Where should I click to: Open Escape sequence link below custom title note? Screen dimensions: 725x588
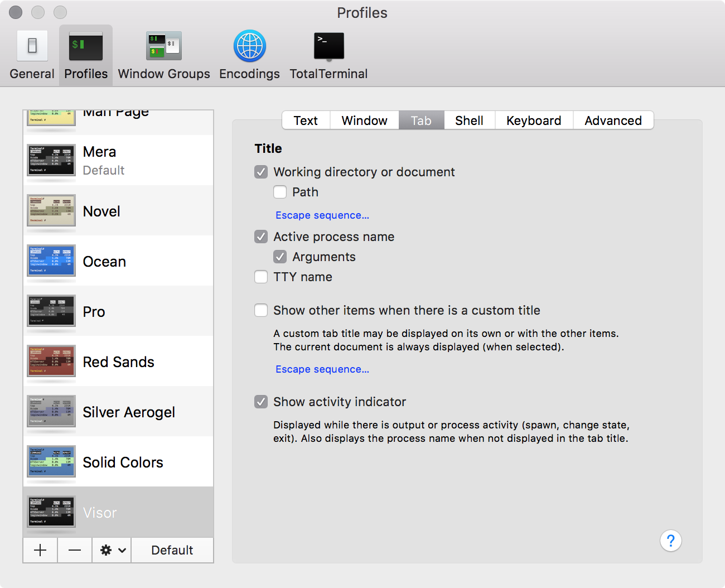pyautogui.click(x=322, y=369)
